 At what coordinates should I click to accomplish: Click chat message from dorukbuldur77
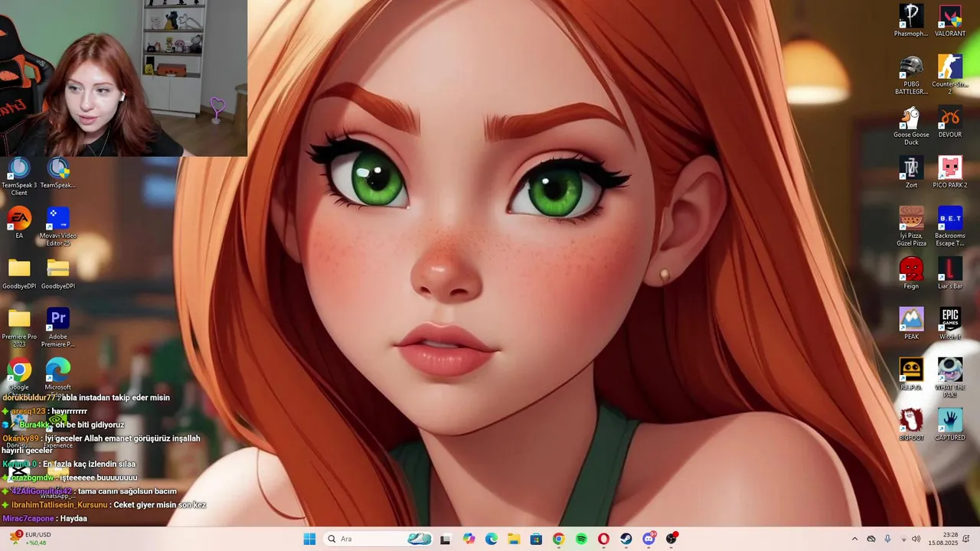(86, 397)
